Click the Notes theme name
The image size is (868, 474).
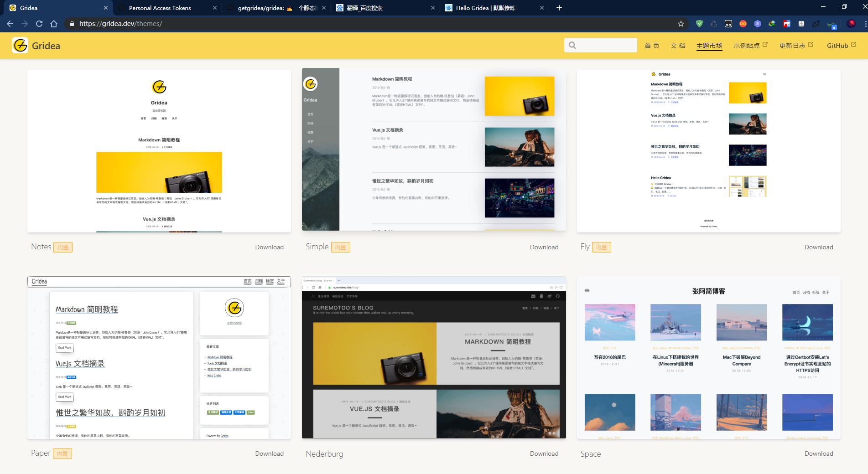coord(41,247)
